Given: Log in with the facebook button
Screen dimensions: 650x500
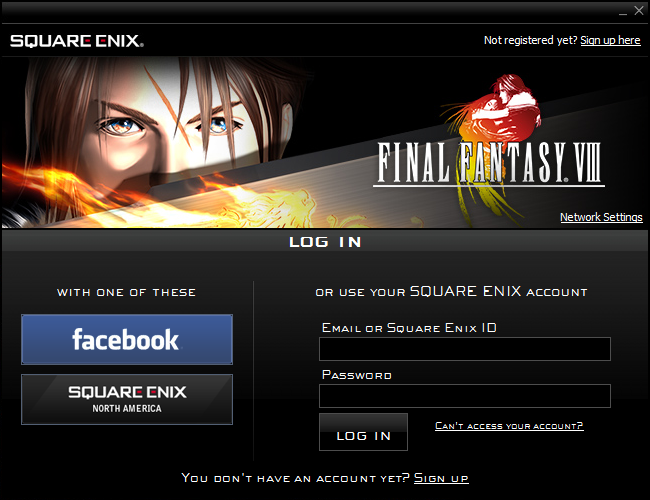Looking at the screenshot, I should pos(127,340).
